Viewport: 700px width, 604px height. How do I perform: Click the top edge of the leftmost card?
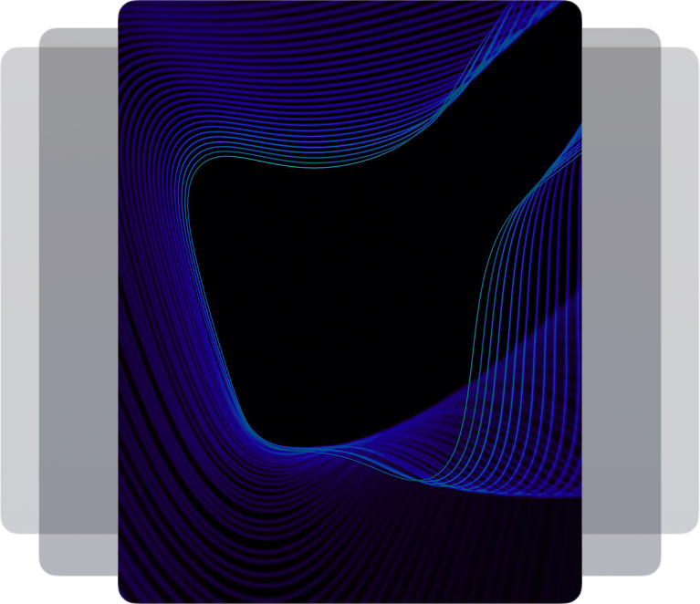pos(20,47)
